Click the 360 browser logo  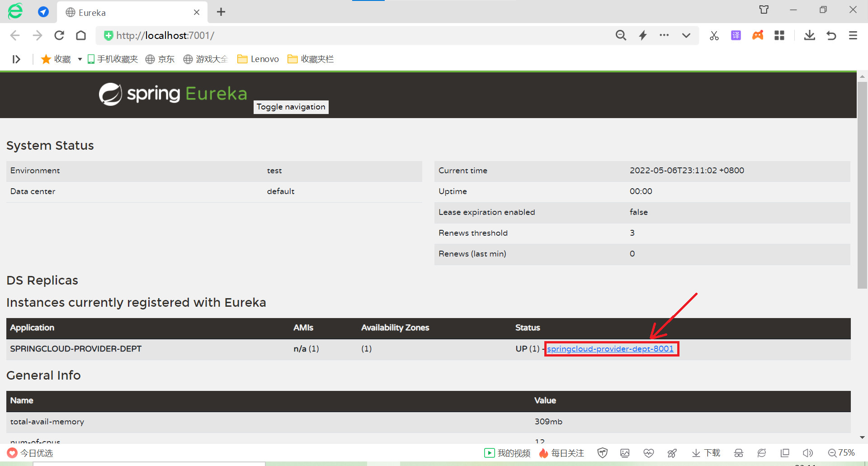[x=15, y=11]
